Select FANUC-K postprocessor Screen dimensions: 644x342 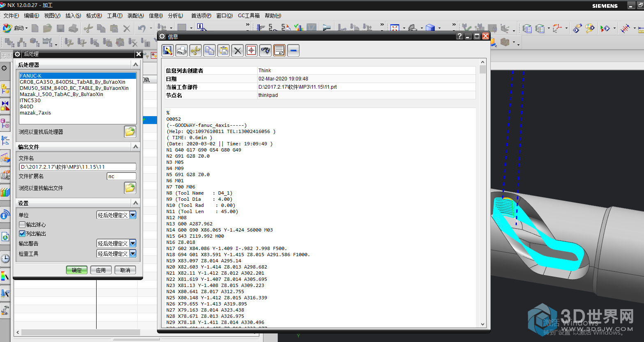[x=78, y=76]
